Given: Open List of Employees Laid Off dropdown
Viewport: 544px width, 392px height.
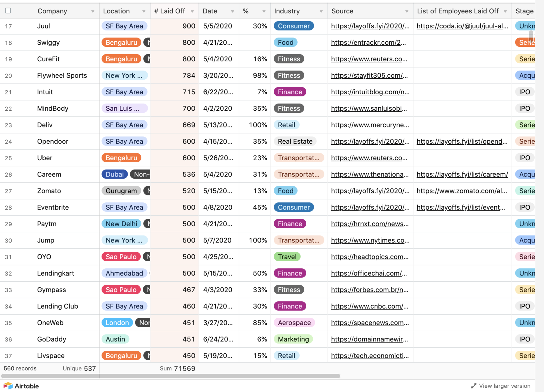Looking at the screenshot, I should pyautogui.click(x=505, y=11).
